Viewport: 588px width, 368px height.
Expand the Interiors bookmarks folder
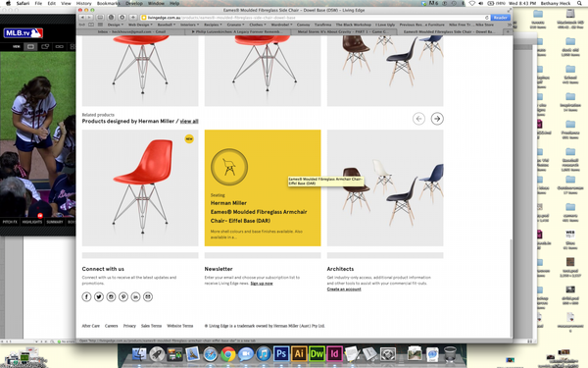pyautogui.click(x=189, y=25)
